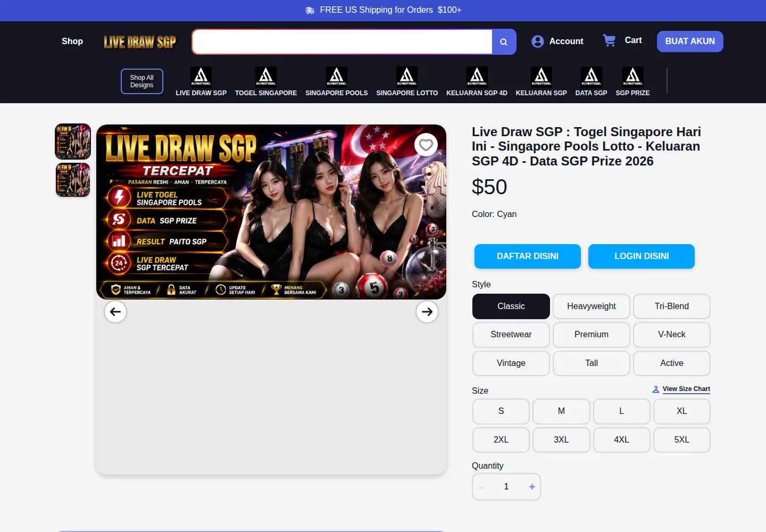The width and height of the screenshot is (766, 532).
Task: Open the Cart link text
Action: coord(633,40)
